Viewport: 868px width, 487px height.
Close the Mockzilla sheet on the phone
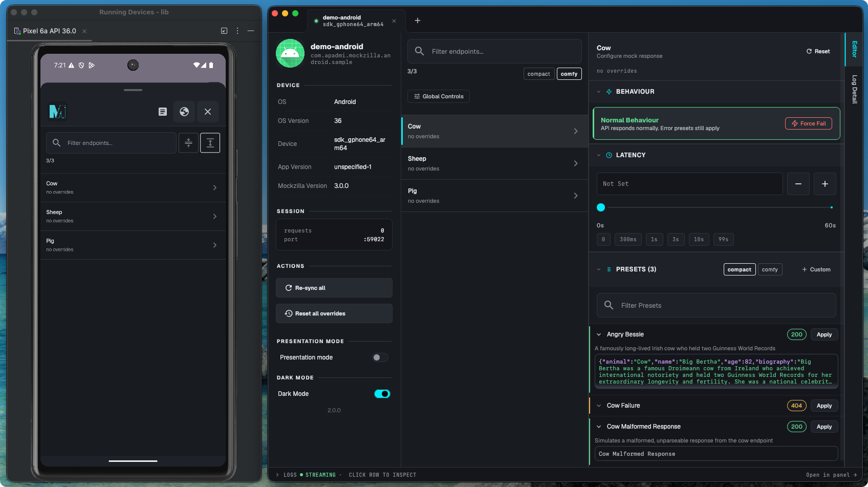point(208,112)
